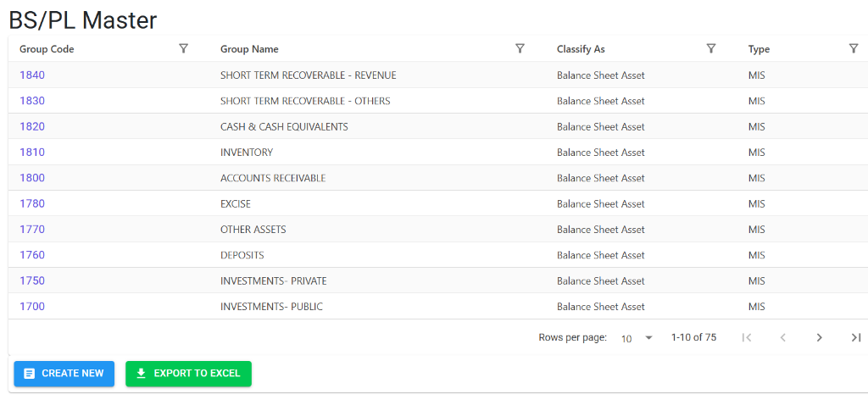The height and width of the screenshot is (411, 868).
Task: Open filter for Classify As column
Action: [x=711, y=48]
